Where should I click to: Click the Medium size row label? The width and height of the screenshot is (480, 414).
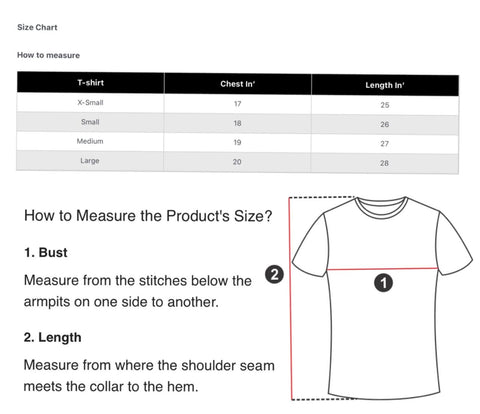click(x=90, y=141)
